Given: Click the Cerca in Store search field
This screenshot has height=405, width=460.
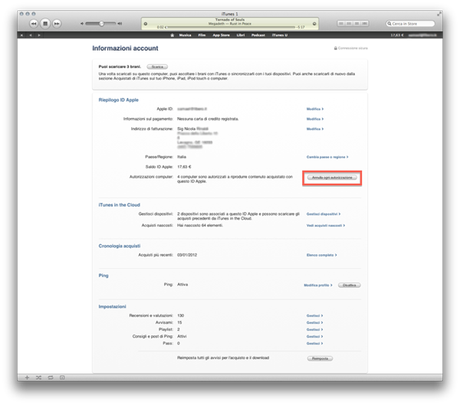Looking at the screenshot, I should tap(410, 24).
